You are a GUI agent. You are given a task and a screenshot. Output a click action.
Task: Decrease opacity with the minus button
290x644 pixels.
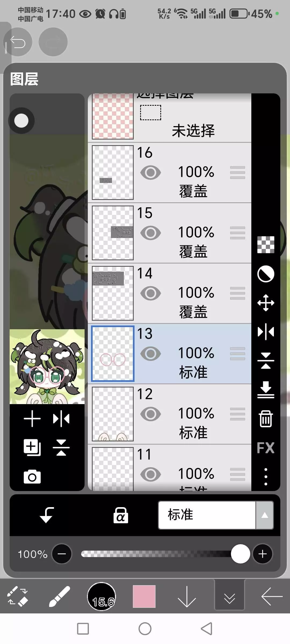(62, 554)
